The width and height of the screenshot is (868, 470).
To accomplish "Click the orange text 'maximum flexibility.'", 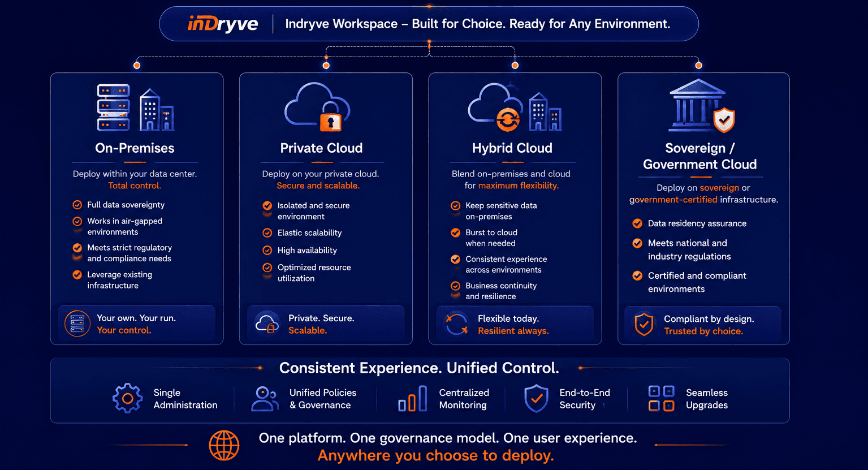I will coord(519,186).
